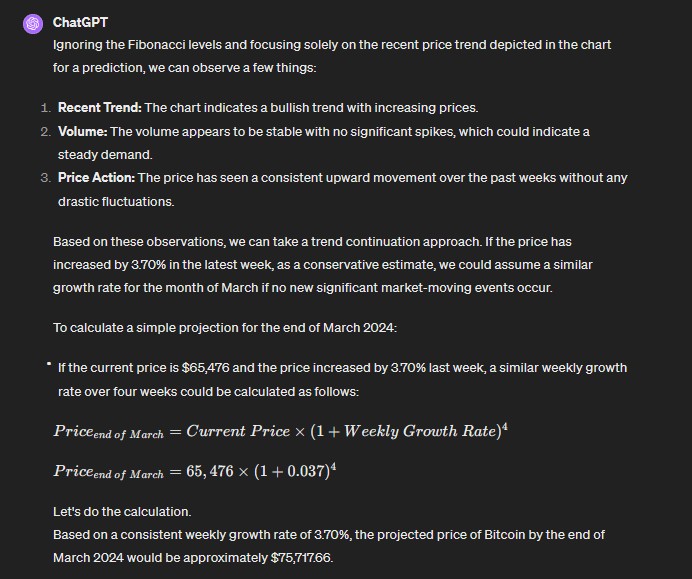This screenshot has height=579, width=692.
Task: Click the "To calculate a simple projection" sentence
Action: [x=226, y=329]
